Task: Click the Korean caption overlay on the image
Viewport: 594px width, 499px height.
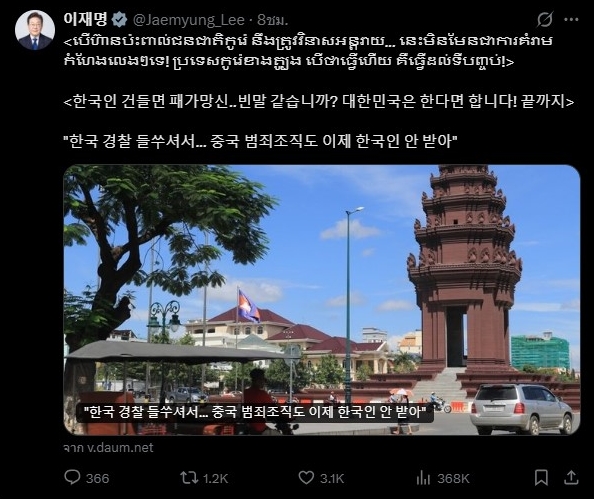Action: [x=255, y=412]
